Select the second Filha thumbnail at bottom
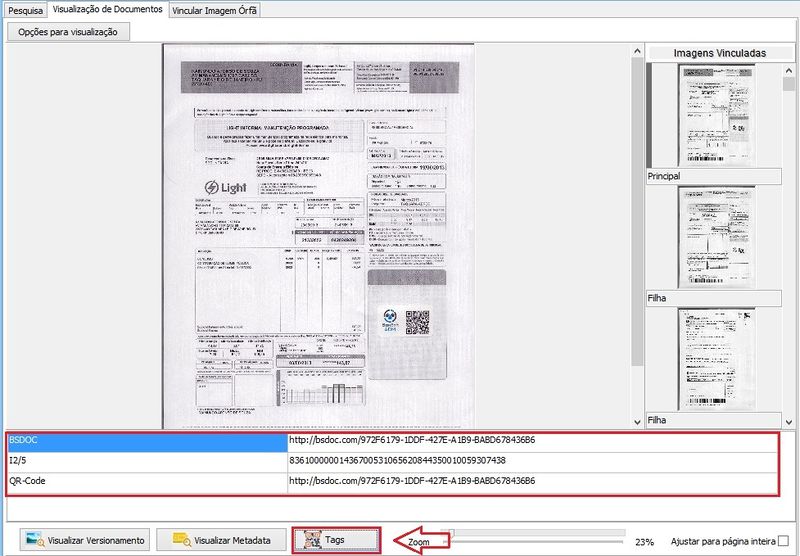 [716, 360]
